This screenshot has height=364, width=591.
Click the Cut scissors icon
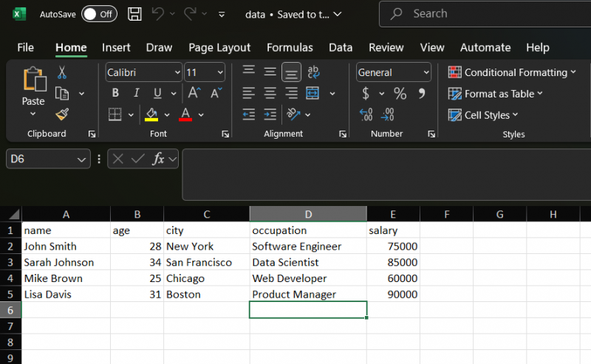tap(62, 73)
